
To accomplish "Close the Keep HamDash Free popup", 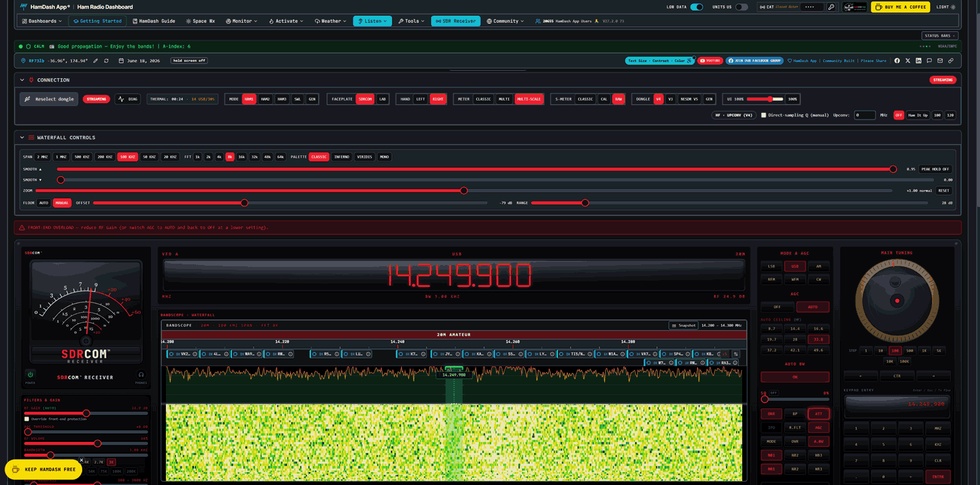I will coord(82,460).
